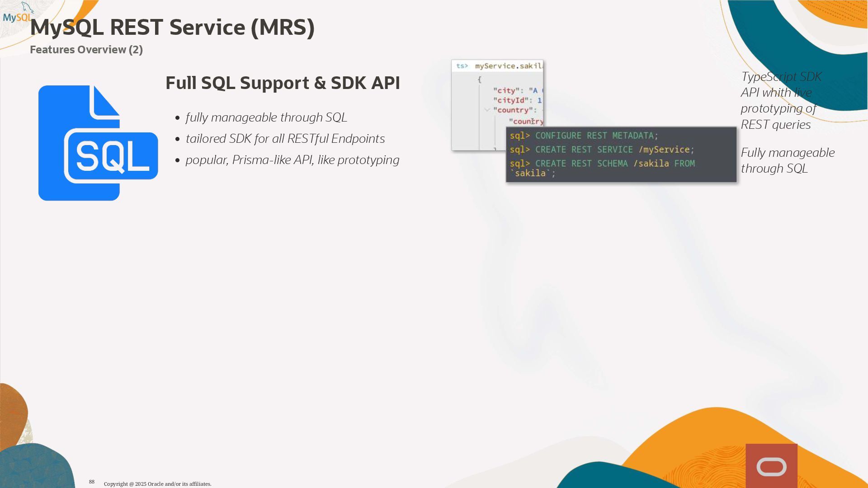Click the Oracle copyright footer text
Image resolution: width=868 pixels, height=488 pixels.
tap(157, 484)
